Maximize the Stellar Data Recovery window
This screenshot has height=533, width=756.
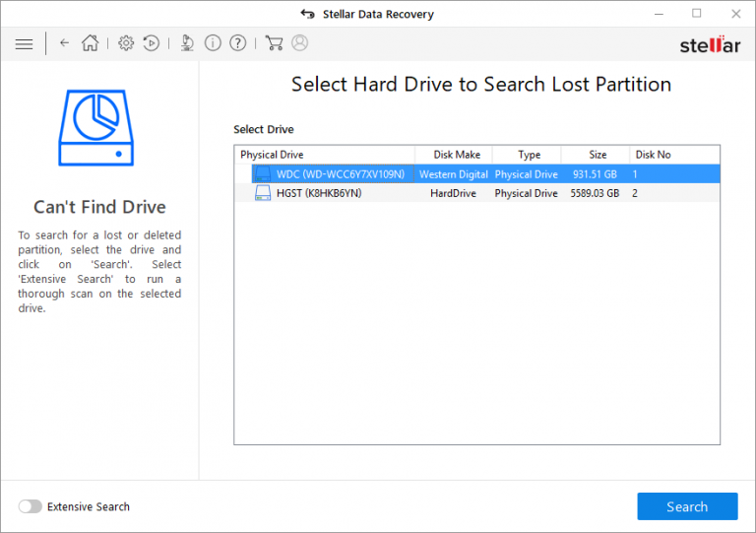click(697, 14)
